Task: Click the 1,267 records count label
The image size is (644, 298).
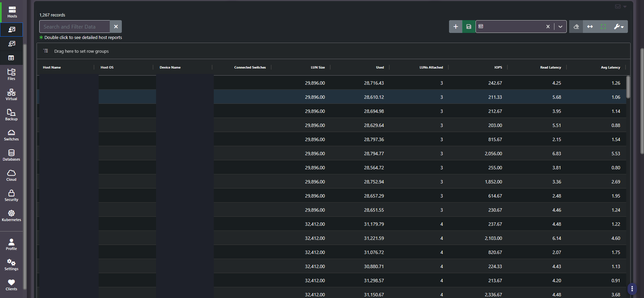Action: [52, 15]
